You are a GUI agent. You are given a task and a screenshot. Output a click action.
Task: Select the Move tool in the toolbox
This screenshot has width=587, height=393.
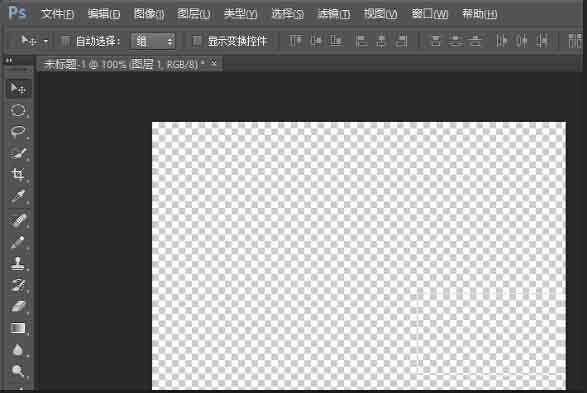18,89
